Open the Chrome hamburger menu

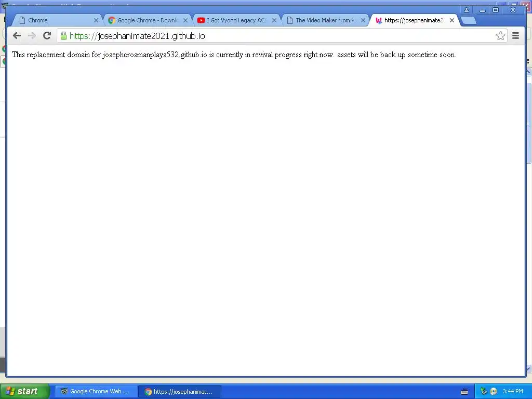(515, 36)
